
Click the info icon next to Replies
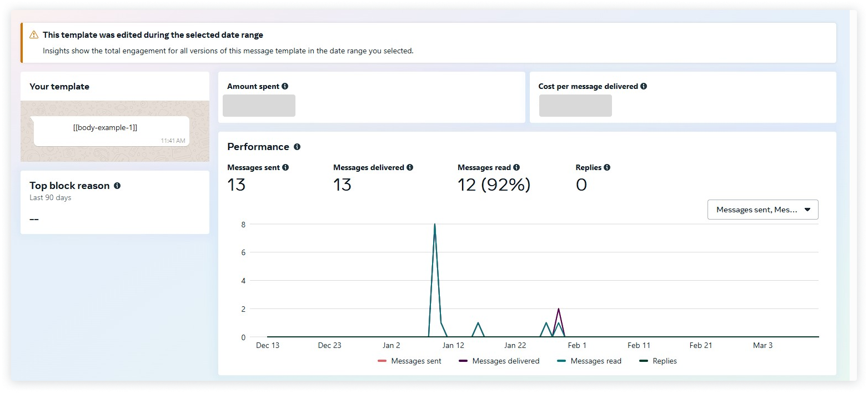pyautogui.click(x=607, y=167)
